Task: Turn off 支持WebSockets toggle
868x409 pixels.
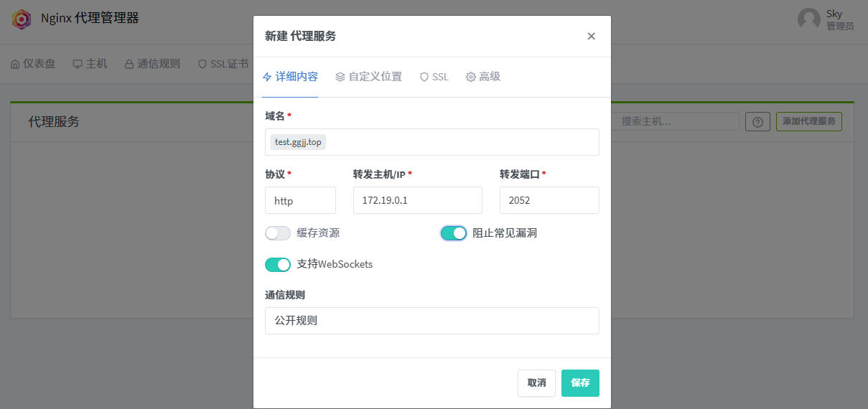Action: (x=278, y=264)
